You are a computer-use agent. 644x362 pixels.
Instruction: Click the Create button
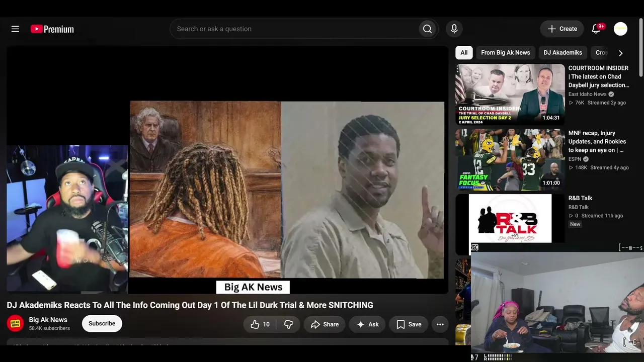click(x=562, y=29)
